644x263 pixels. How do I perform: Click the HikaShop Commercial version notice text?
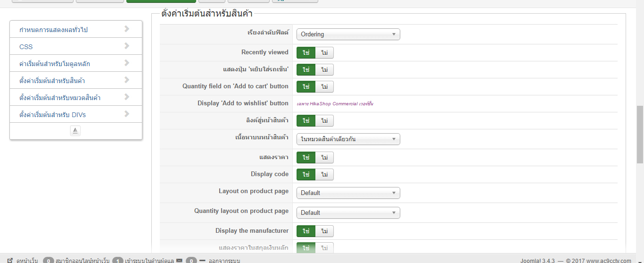pyautogui.click(x=335, y=103)
